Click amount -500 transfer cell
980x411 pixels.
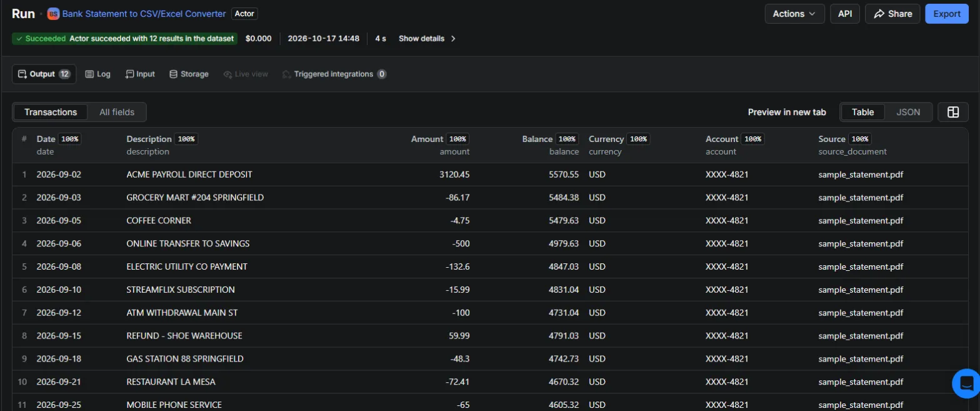461,243
